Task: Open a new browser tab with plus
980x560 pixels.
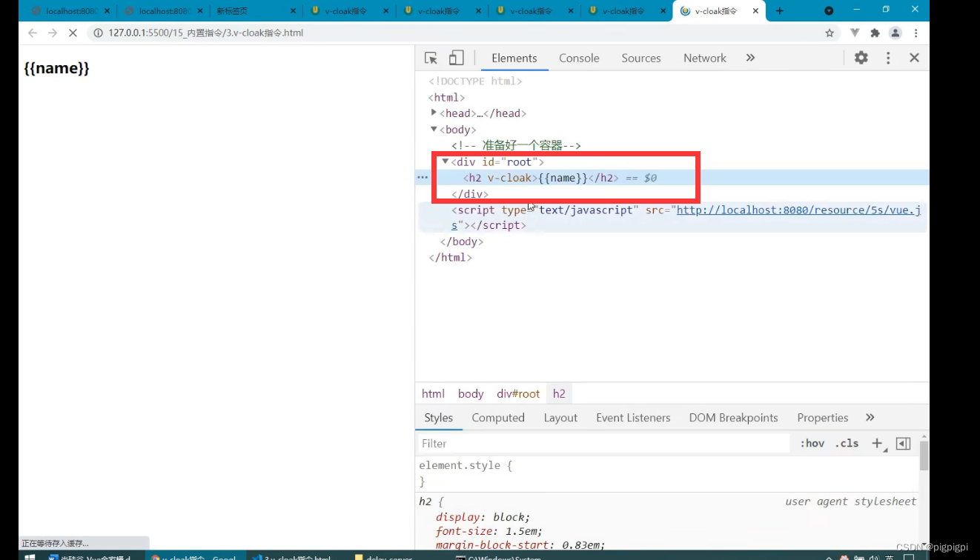Action: [x=779, y=11]
